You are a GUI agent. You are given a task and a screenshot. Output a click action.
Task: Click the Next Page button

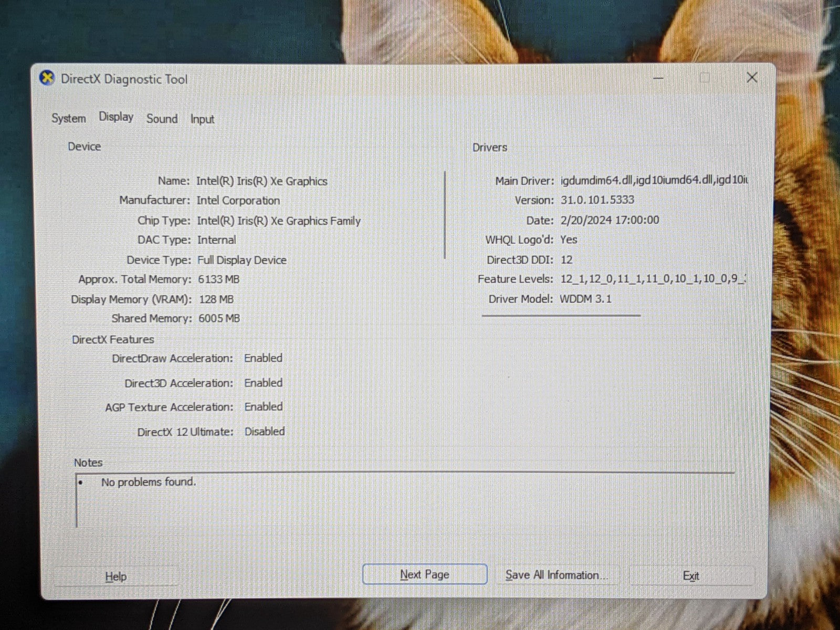tap(424, 574)
